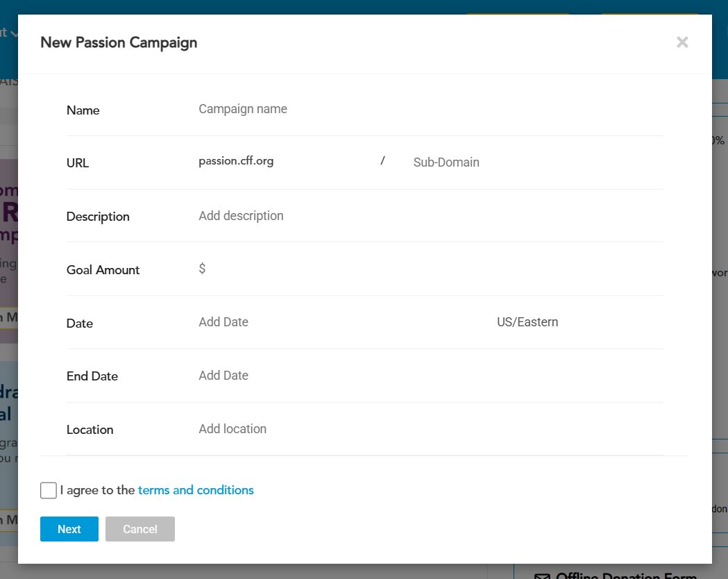
Task: Open the End Date picker field
Action: (416, 376)
